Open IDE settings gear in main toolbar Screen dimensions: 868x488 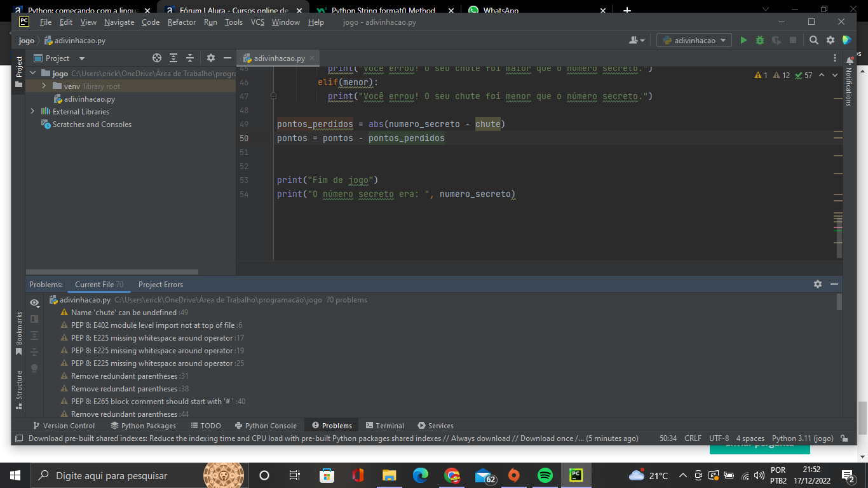pos(831,40)
